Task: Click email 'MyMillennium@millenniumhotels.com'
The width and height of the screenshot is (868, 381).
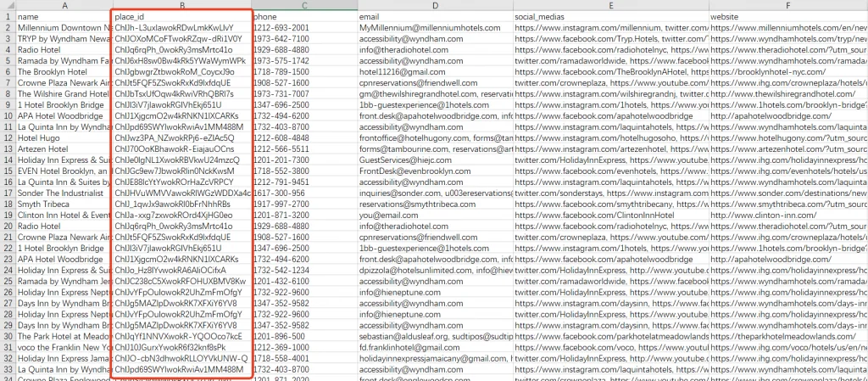Action: click(x=435, y=28)
